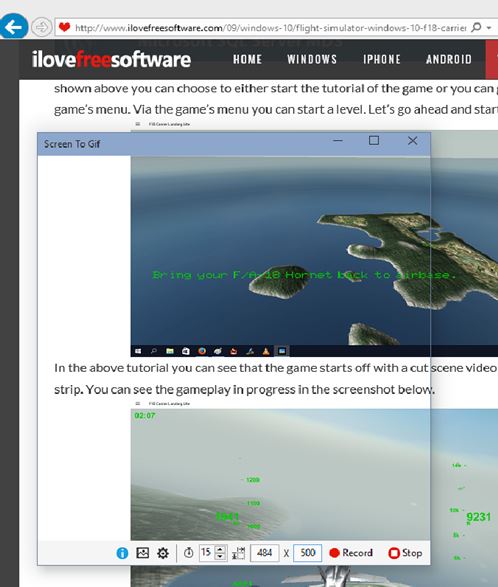Click the search magnifier in address bar
The height and width of the screenshot is (587, 498).
point(476,27)
